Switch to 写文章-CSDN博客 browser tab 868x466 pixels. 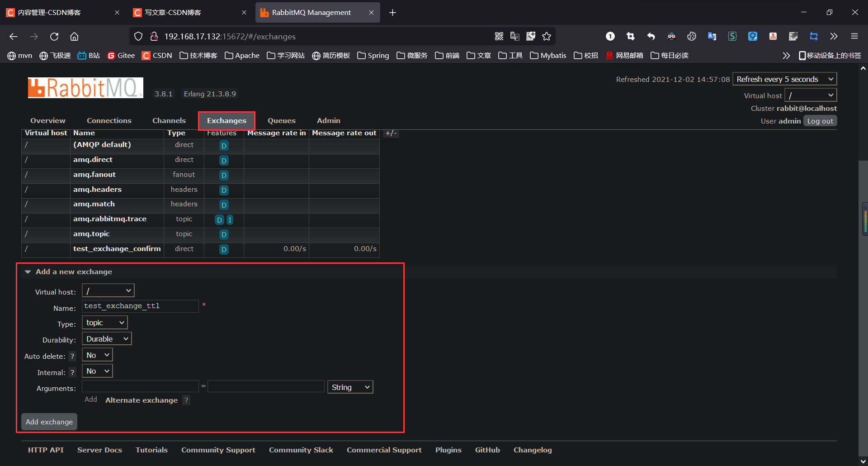coord(190,13)
